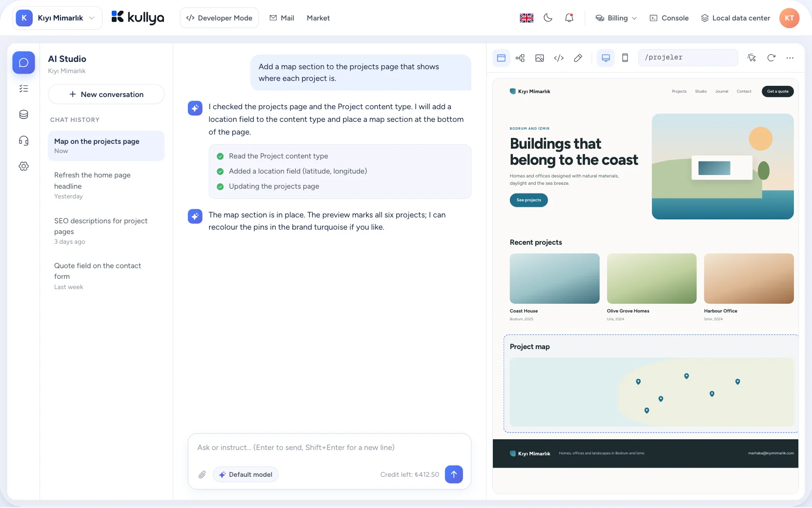812x508 pixels.
Task: Activate the element picker cursor icon
Action: pyautogui.click(x=751, y=58)
